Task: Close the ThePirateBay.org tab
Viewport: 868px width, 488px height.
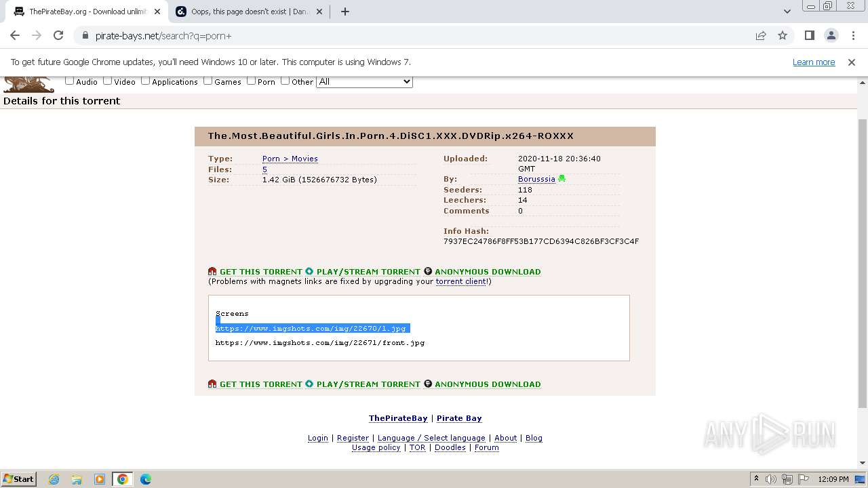Action: (157, 12)
